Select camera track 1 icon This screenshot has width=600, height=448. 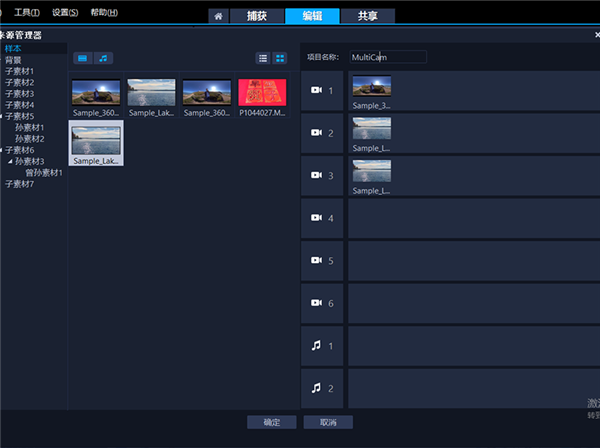[x=316, y=90]
